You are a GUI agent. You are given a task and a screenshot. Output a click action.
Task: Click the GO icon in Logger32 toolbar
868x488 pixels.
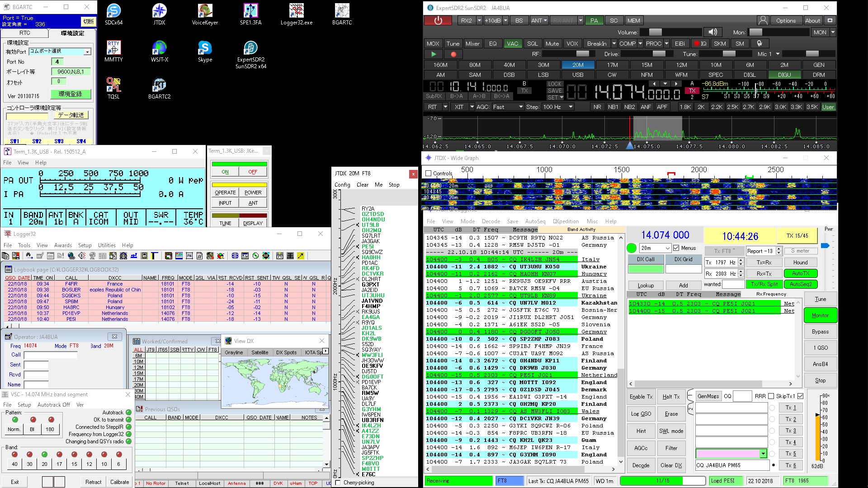click(266, 256)
